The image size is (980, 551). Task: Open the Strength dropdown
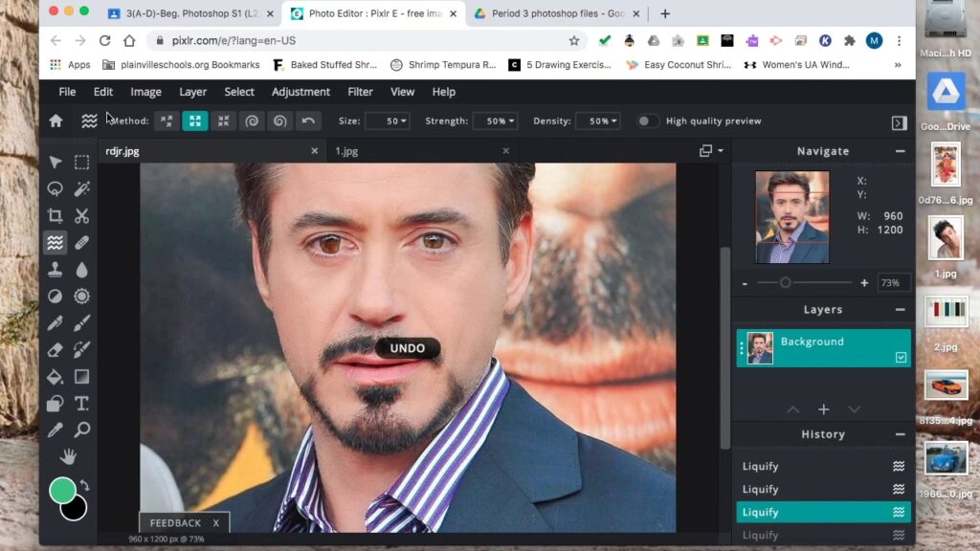pyautogui.click(x=496, y=121)
